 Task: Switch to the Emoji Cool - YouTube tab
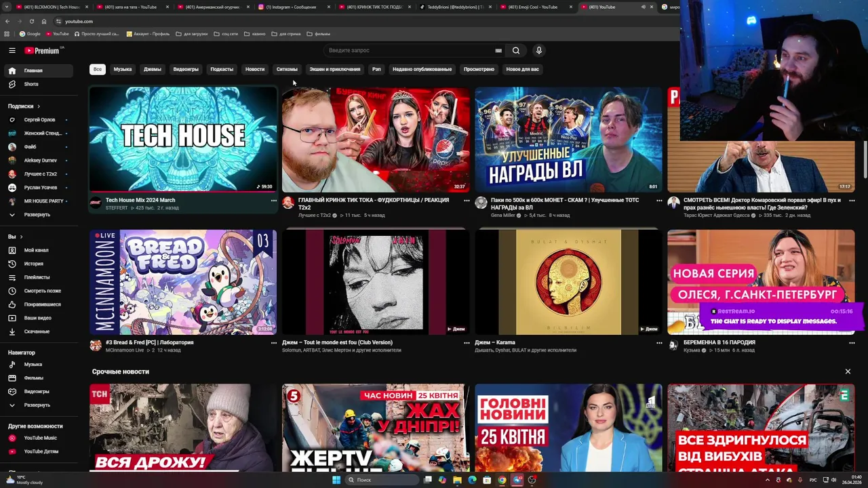coord(536,7)
